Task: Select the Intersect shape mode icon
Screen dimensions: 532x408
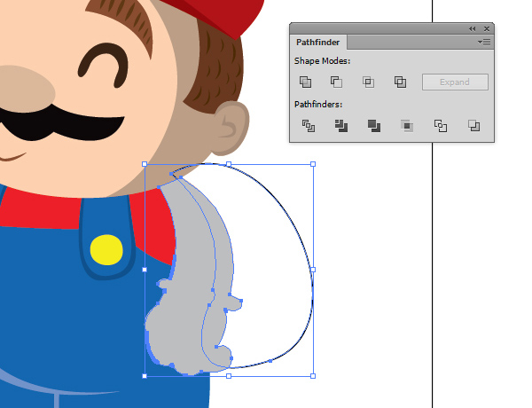Action: (x=369, y=82)
